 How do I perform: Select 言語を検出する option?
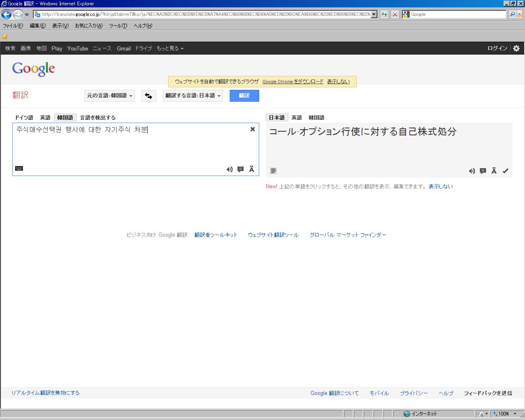98,118
